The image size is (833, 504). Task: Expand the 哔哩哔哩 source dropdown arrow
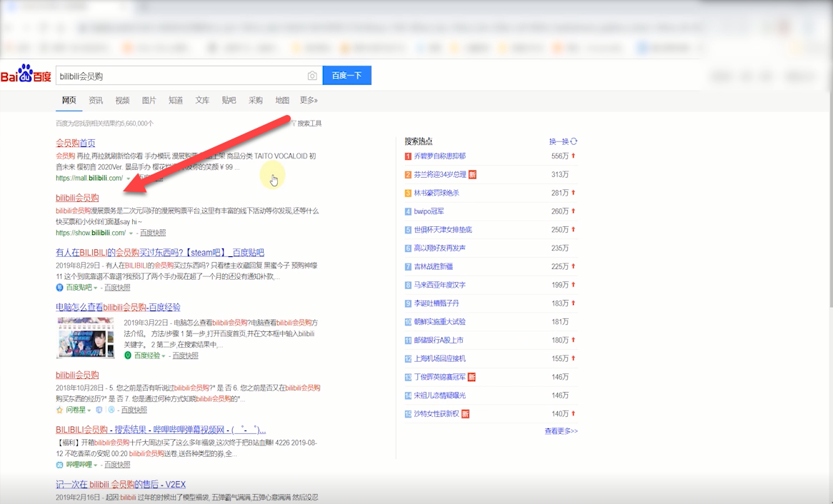96,465
